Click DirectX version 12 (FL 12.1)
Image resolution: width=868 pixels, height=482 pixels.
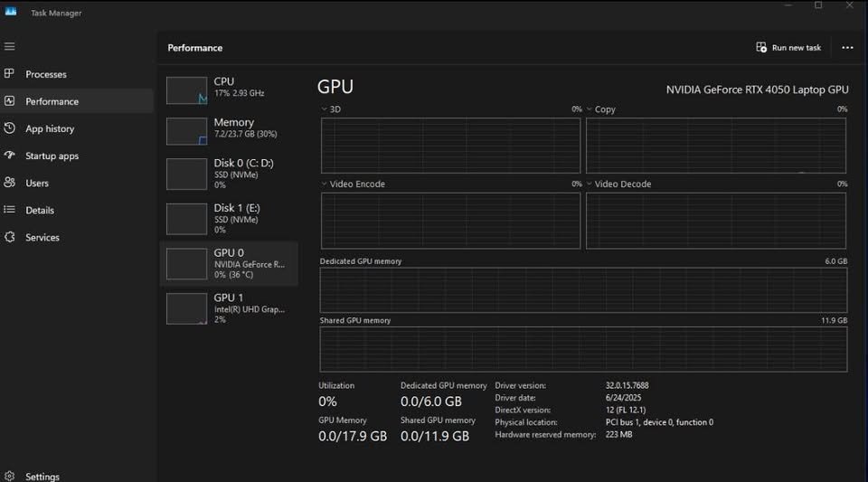pyautogui.click(x=626, y=410)
